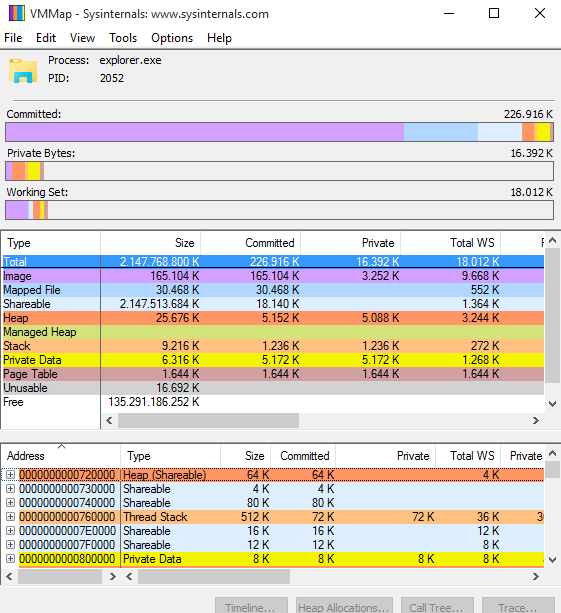Expand the Shareable row at address 0000000000740000
Screen dimensions: 561x613
coord(11,502)
